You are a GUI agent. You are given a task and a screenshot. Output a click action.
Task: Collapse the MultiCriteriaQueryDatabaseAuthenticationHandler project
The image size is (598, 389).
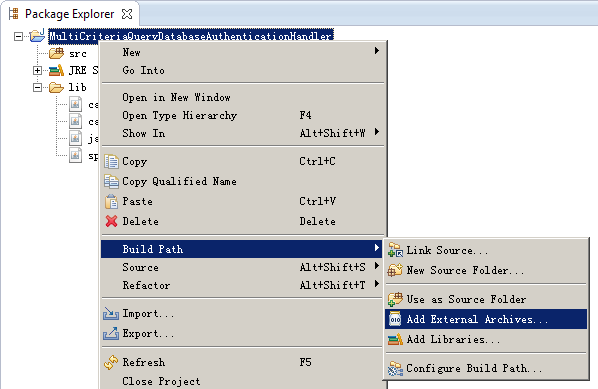18,37
